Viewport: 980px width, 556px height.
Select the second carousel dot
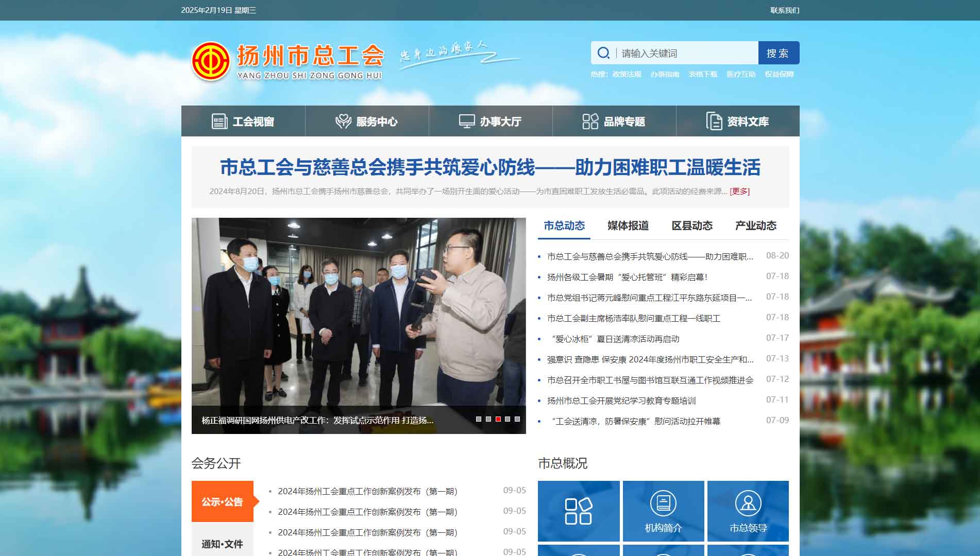click(x=488, y=419)
